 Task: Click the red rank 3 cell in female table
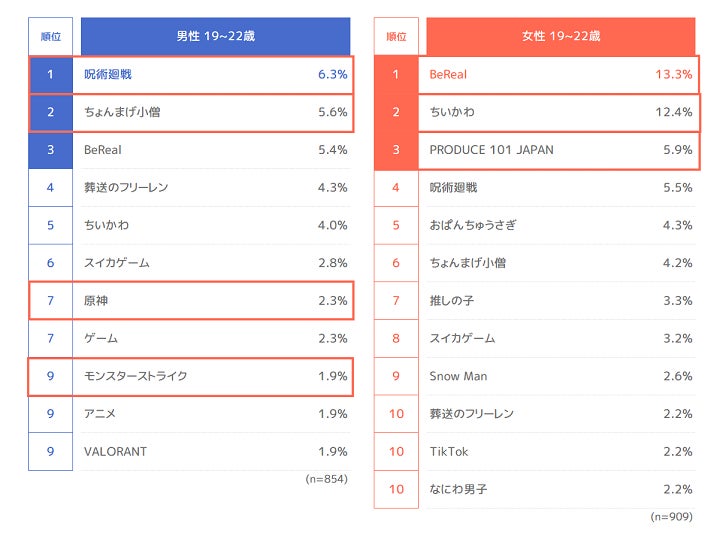tap(396, 150)
